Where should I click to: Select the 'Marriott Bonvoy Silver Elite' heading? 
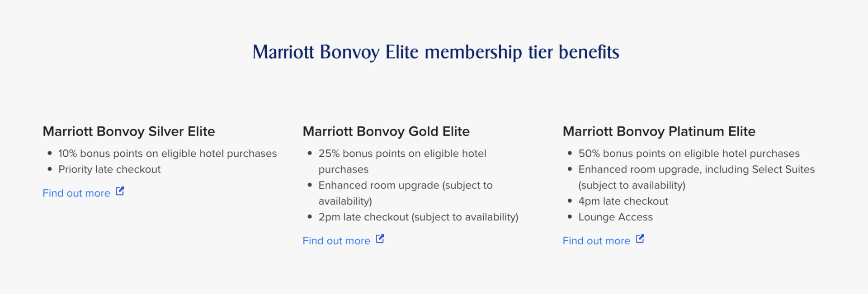point(128,131)
